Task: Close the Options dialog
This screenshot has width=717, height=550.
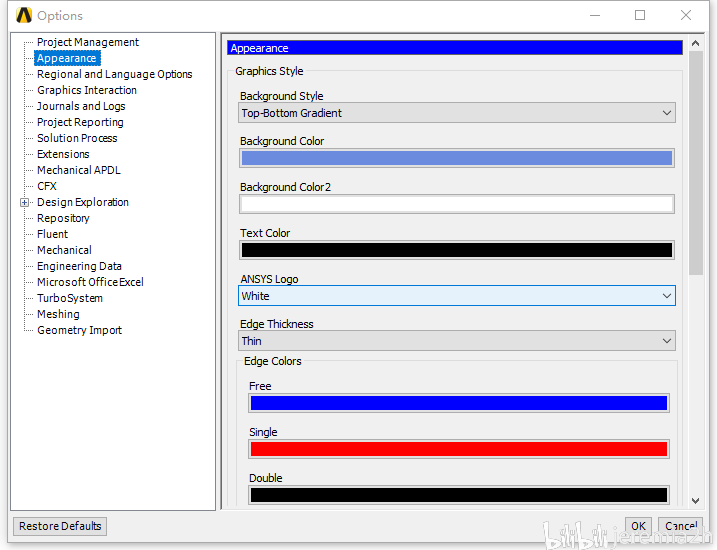Action: pyautogui.click(x=685, y=15)
